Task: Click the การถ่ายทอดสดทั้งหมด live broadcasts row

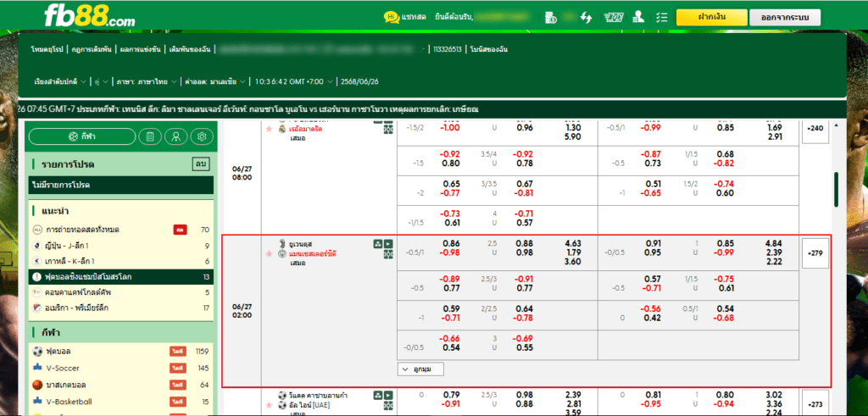Action: point(120,230)
